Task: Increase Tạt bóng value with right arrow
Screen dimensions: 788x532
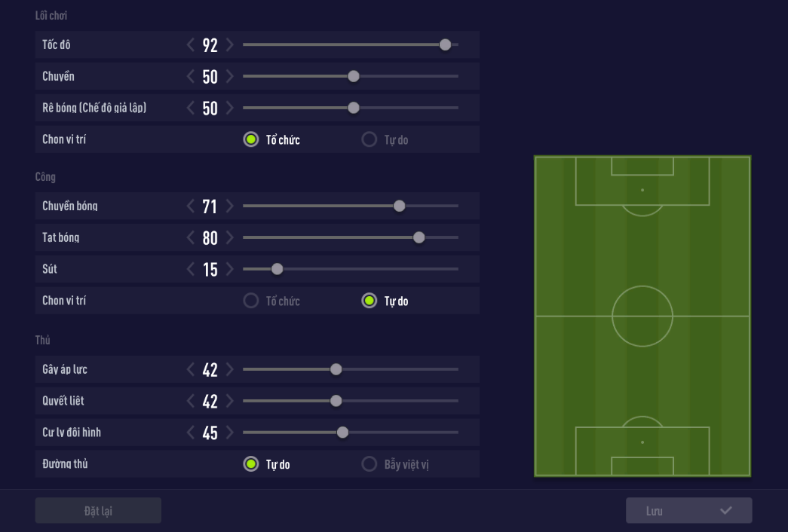Action: (230, 238)
